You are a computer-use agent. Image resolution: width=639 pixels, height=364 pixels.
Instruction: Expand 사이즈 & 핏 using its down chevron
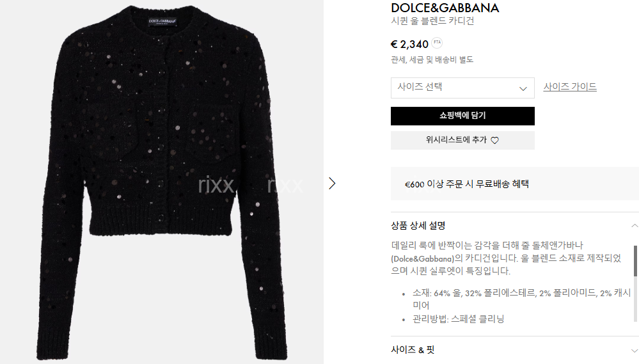[x=634, y=350]
